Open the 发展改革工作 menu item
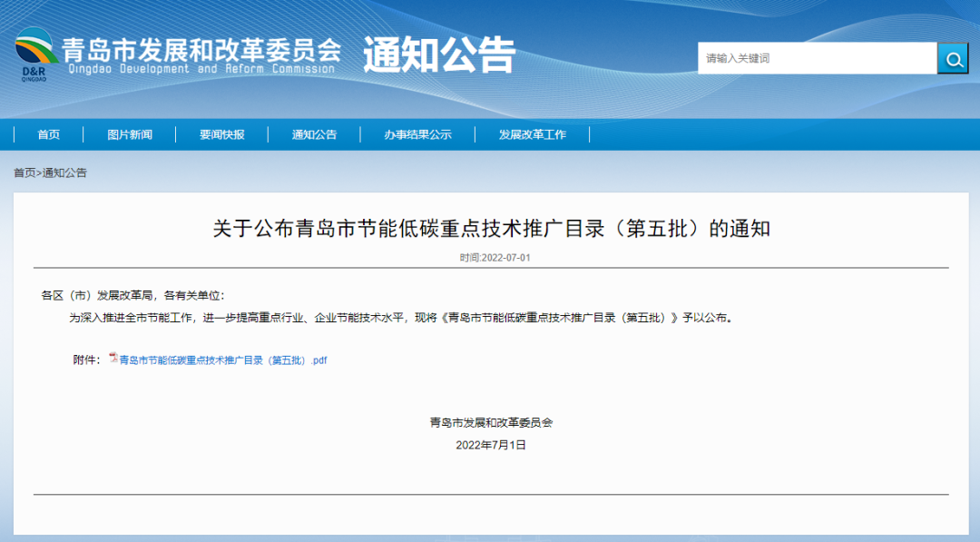Screen dimensions: 980x542 tap(532, 134)
